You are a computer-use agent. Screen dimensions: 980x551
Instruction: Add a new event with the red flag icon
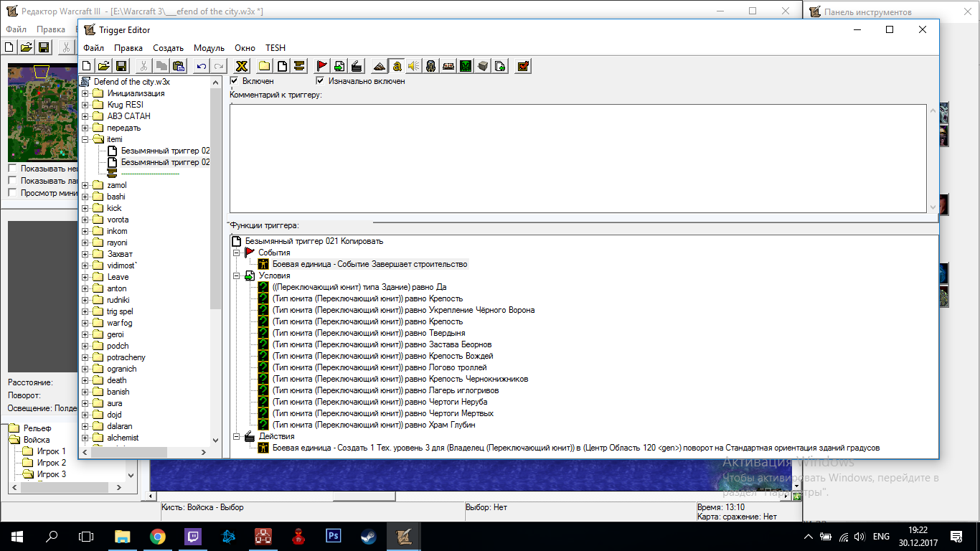(x=322, y=66)
